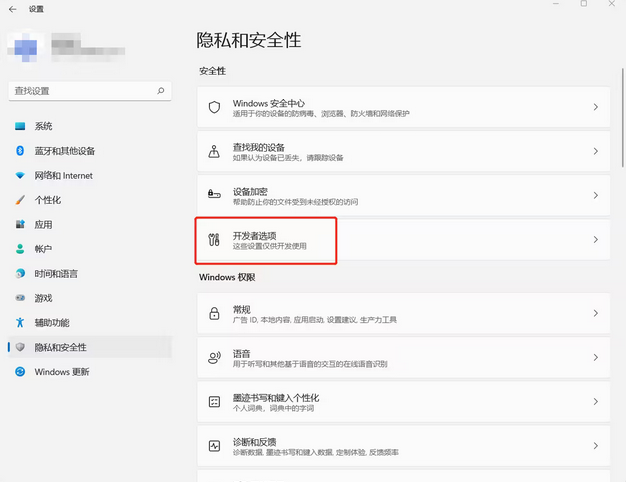Click the 墨迹书写和键入个性化 icon
Viewport: 627px width, 482px height.
click(x=214, y=402)
